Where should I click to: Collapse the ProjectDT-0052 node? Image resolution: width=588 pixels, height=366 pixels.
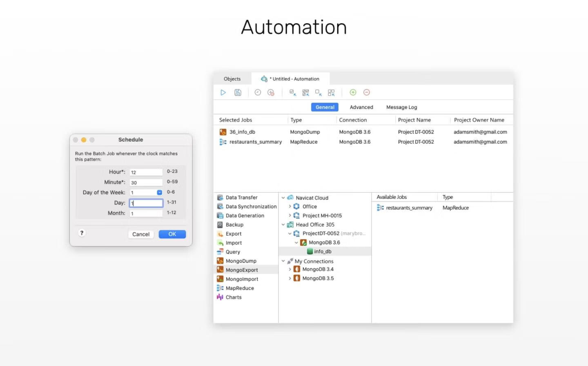click(x=290, y=233)
